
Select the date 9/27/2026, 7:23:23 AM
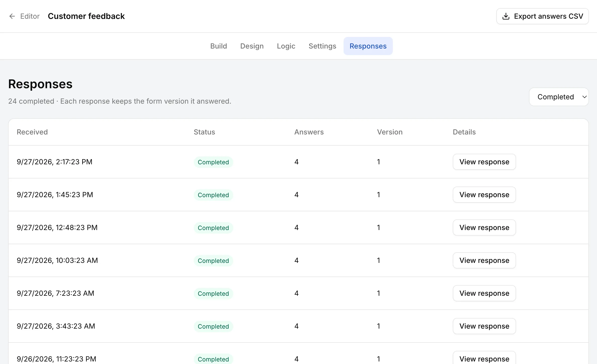55,293
